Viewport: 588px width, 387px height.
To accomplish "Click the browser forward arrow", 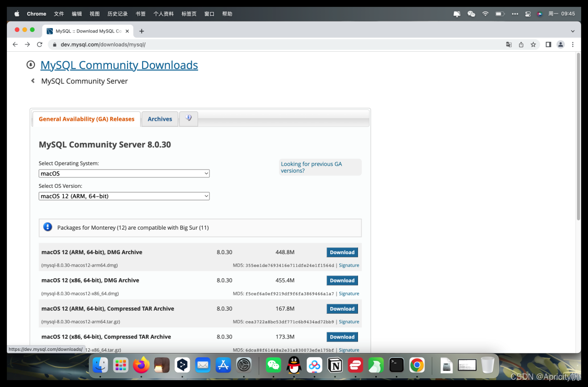I will pyautogui.click(x=27, y=44).
